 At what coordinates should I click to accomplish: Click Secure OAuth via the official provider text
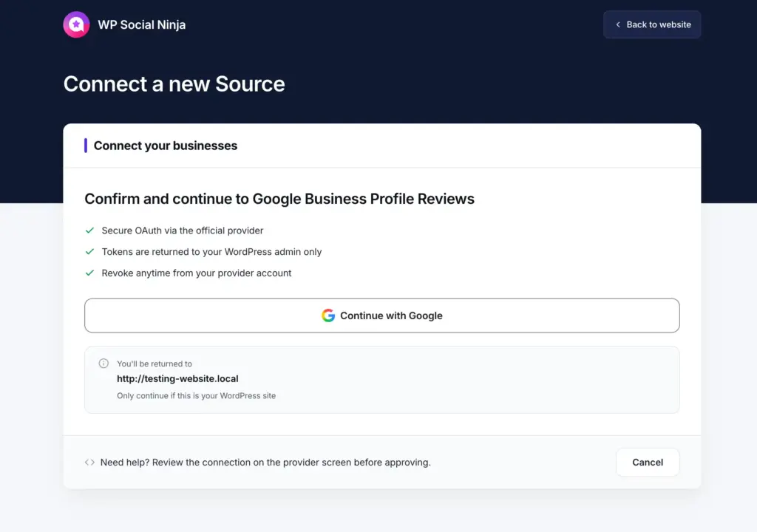click(183, 231)
